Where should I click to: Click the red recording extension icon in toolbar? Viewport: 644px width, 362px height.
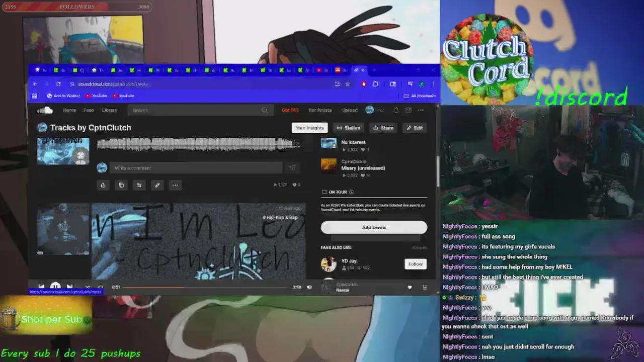pyautogui.click(x=364, y=84)
